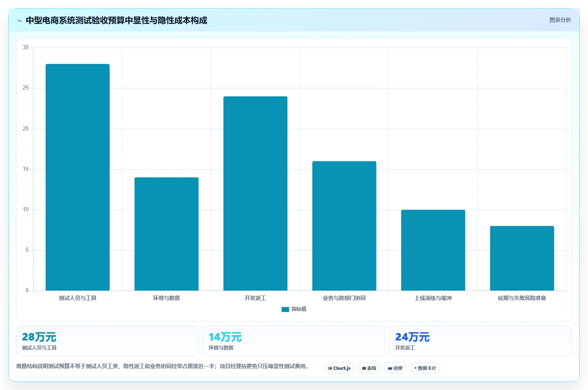Screen dimensions: 588x390
Task: Click the 环境与数据 bar in the chart
Action: coord(167,234)
